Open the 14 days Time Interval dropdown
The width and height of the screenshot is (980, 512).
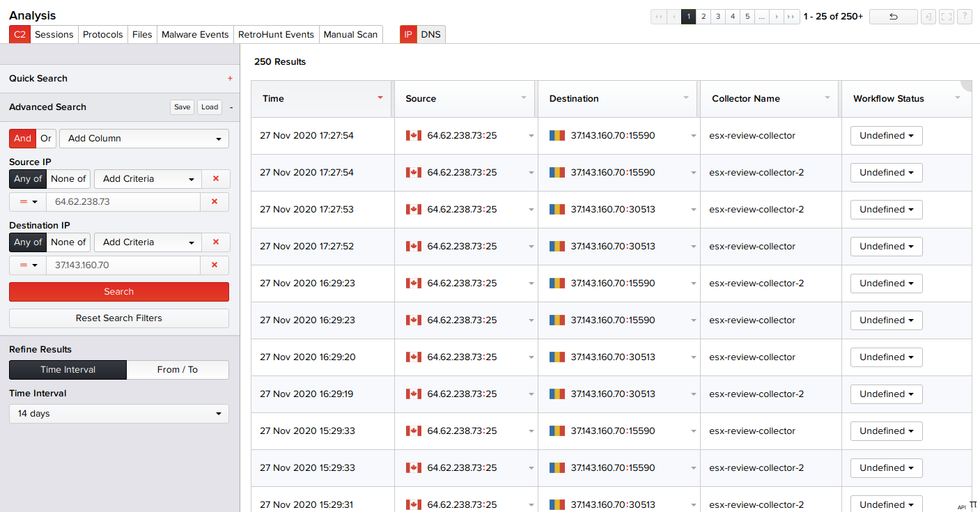point(119,414)
